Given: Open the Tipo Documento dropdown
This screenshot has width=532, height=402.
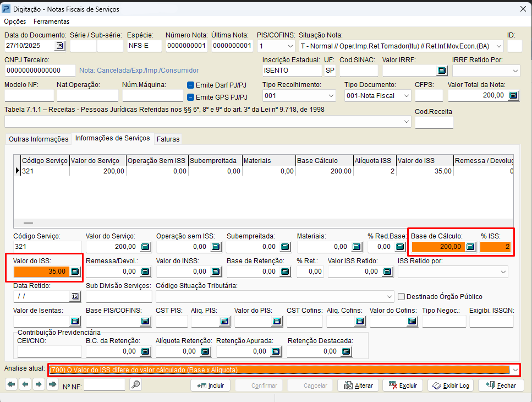Looking at the screenshot, I should click(x=405, y=96).
